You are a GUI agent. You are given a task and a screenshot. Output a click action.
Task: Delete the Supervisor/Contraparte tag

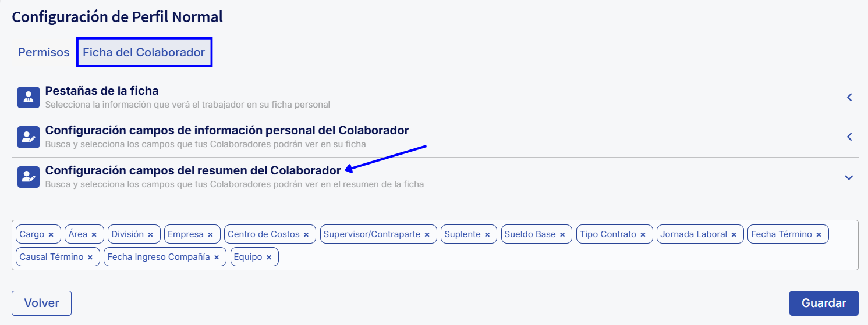point(427,235)
